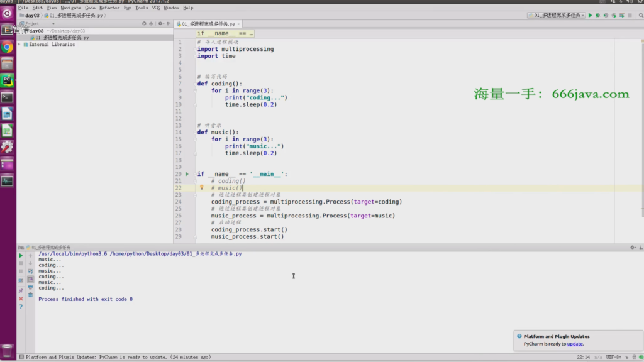Click the Debug bug icon in top toolbar
This screenshot has width=644, height=362.
click(x=598, y=15)
